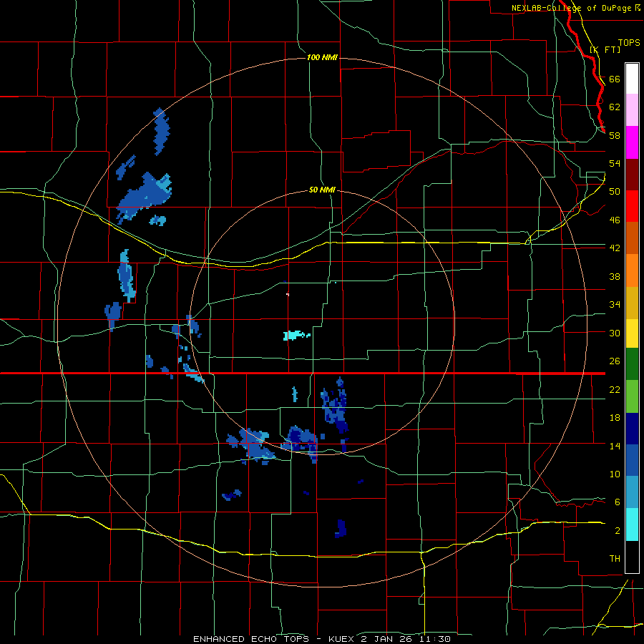
Task: Click the 18 legend value
Action: [x=615, y=418]
